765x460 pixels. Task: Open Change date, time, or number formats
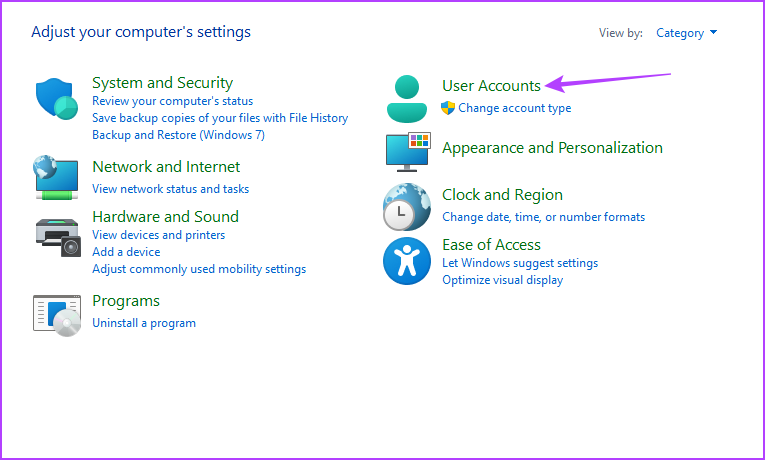click(x=543, y=217)
